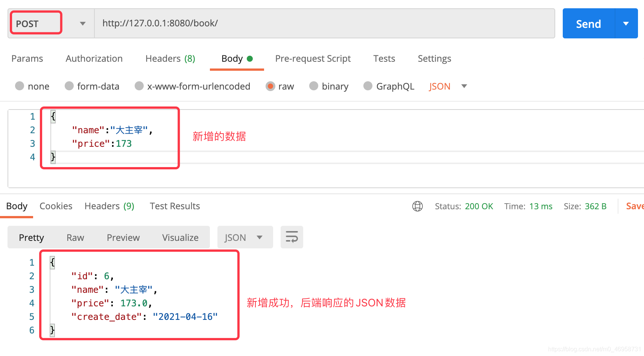The image size is (644, 356).
Task: Open the request Headers (8) tab
Action: [170, 59]
